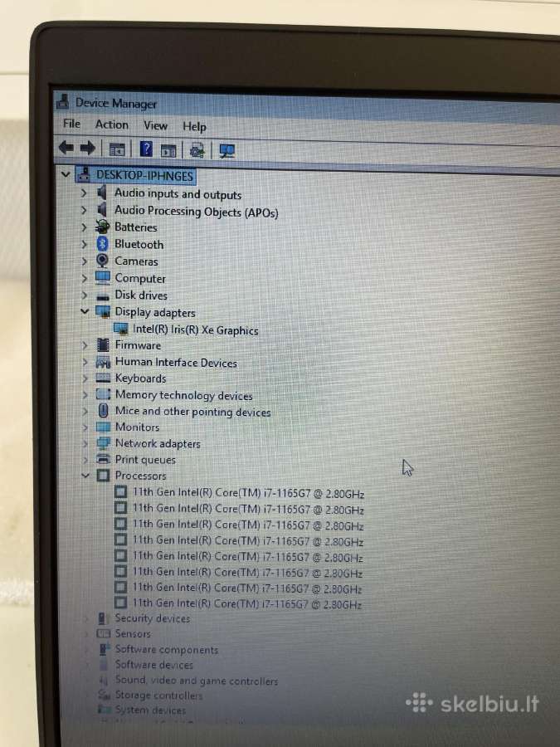The image size is (560, 747).
Task: Select the Security devices label
Action: coord(153,618)
